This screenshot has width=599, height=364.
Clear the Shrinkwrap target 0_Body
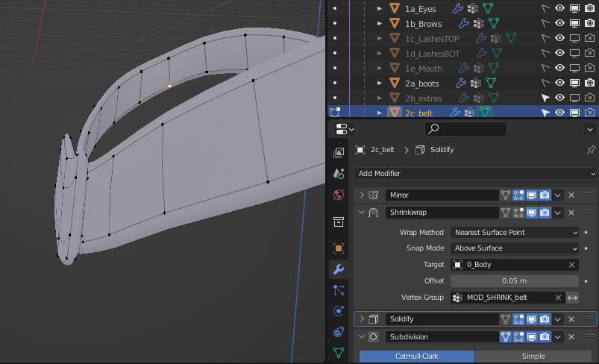coord(571,265)
